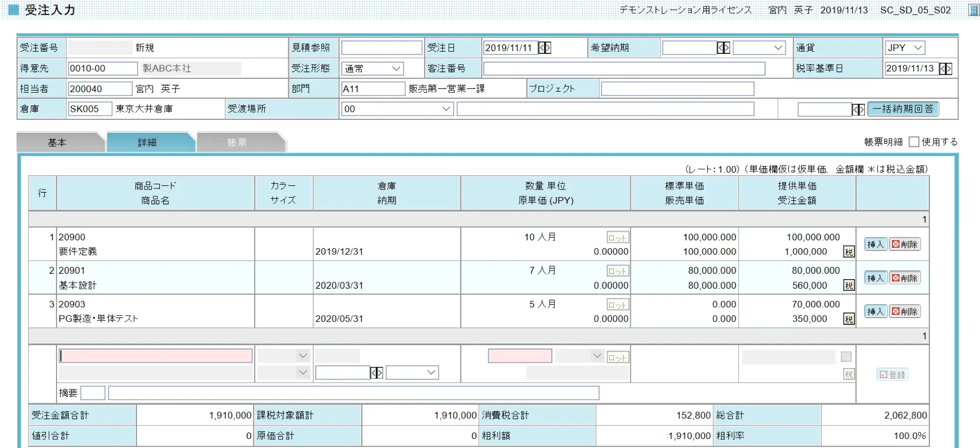This screenshot has height=448, width=980.
Task: Click the 一括納期回答 button
Action: coord(903,109)
